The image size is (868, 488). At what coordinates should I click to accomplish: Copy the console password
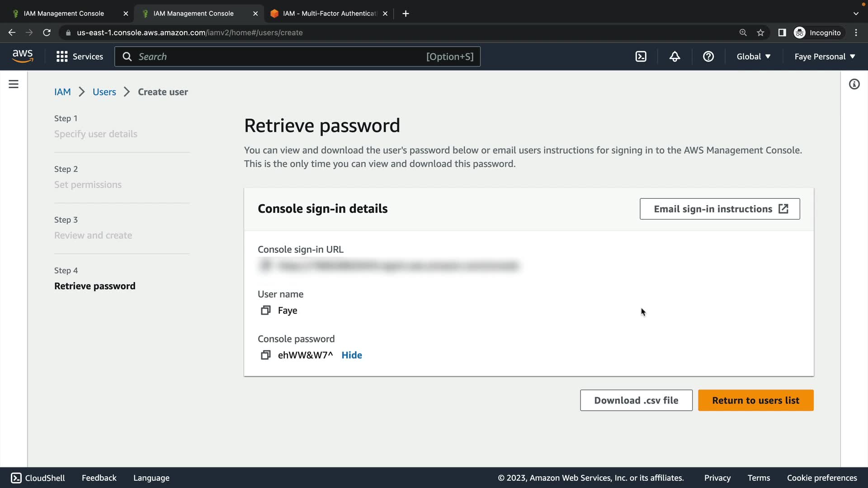point(265,355)
